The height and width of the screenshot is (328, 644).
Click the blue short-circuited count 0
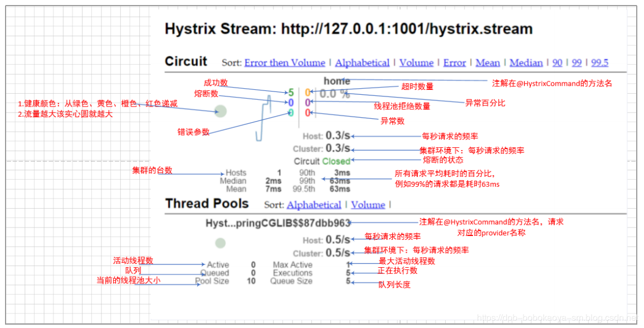(291, 103)
